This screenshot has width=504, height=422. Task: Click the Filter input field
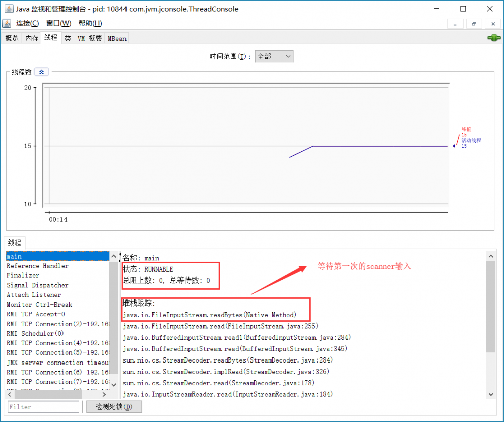point(43,406)
